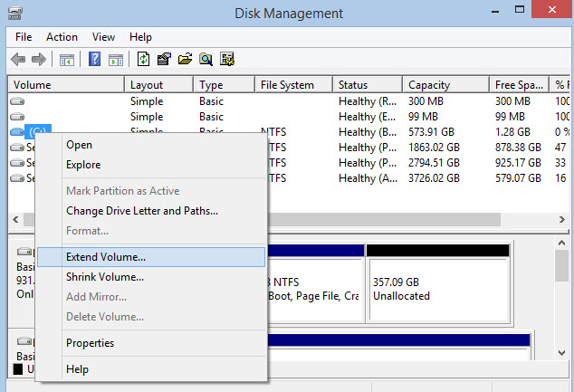Image resolution: width=574 pixels, height=392 pixels.
Task: Click the Disk Management title bar icon
Action: pos(15,14)
